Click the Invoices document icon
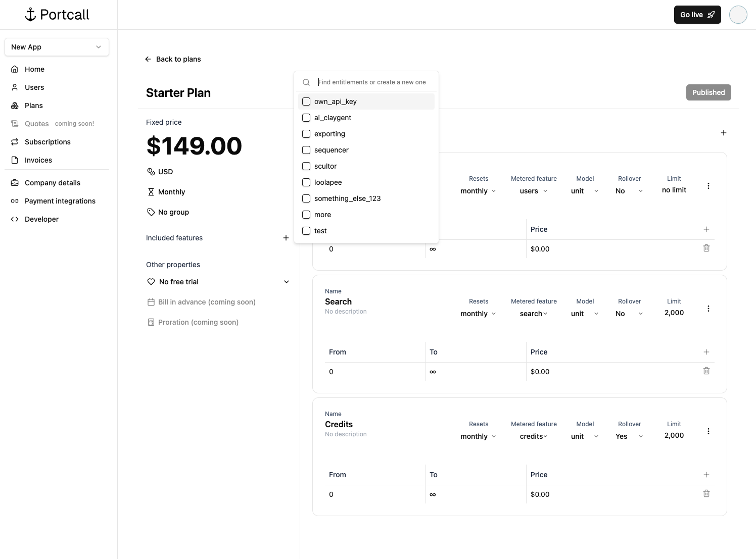 pyautogui.click(x=15, y=160)
